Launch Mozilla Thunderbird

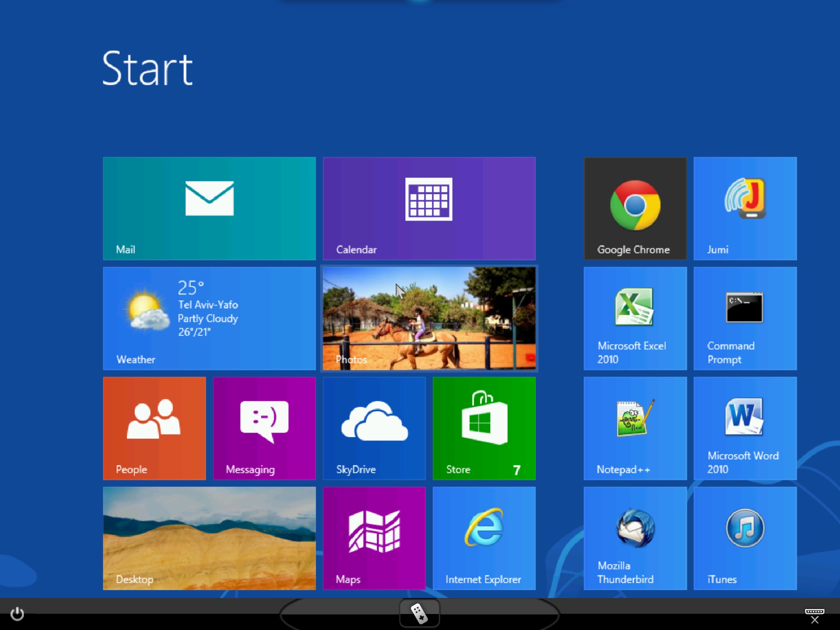tap(635, 538)
